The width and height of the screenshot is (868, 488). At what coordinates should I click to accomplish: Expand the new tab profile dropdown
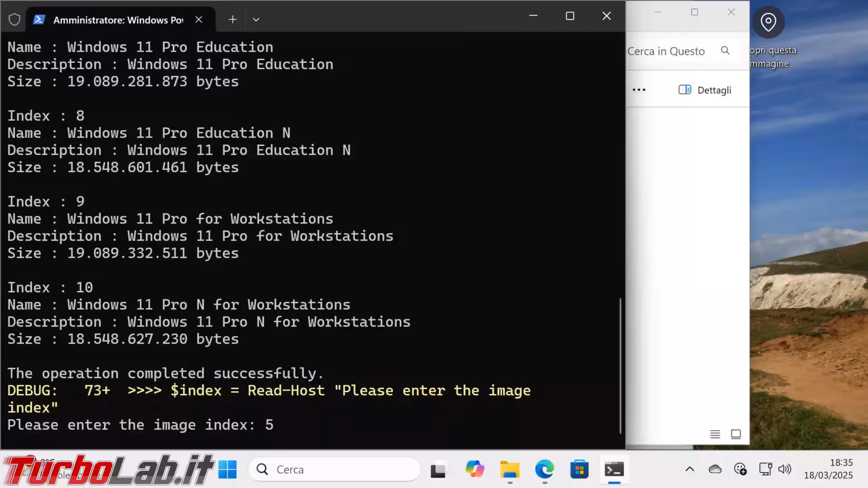pyautogui.click(x=256, y=19)
